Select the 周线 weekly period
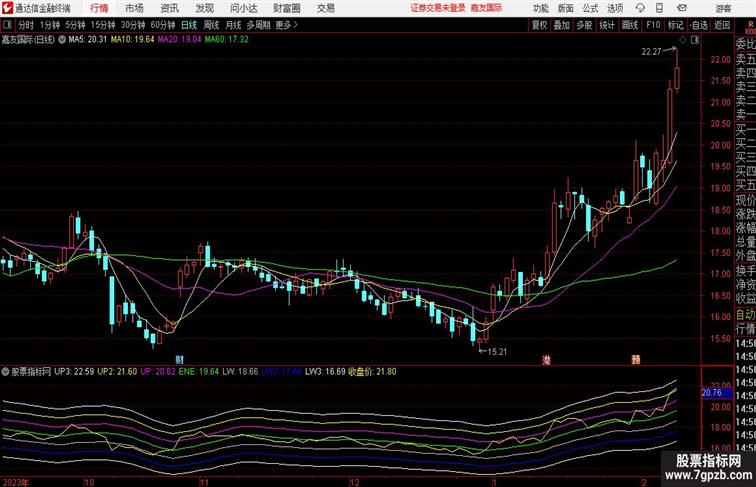This screenshot has width=756, height=487. 211,25
